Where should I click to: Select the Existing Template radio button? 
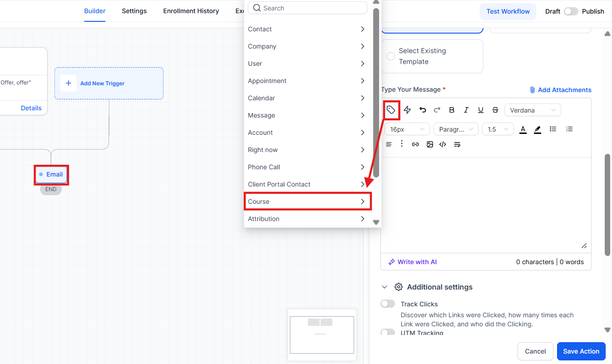click(x=391, y=56)
